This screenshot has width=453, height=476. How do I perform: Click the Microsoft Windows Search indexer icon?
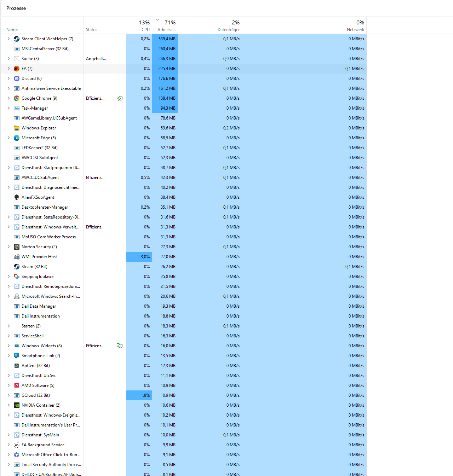pos(17,296)
